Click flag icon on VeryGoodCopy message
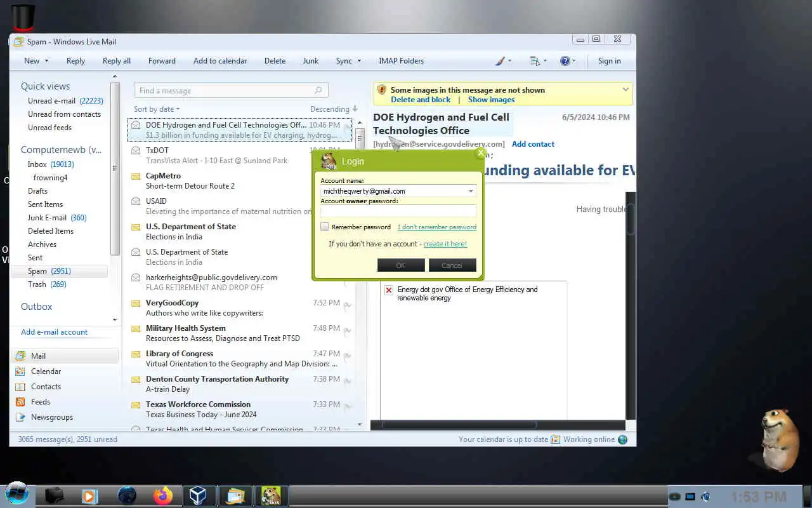The width and height of the screenshot is (812, 508). [x=348, y=306]
